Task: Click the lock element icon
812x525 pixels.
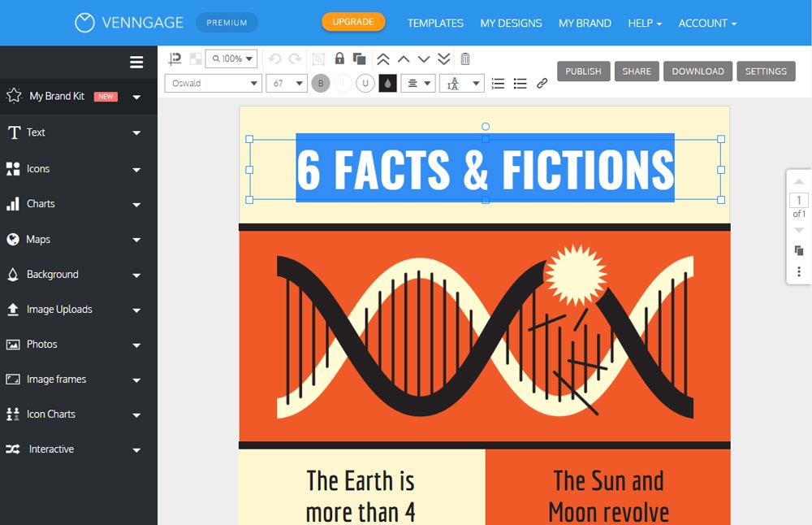Action: [339, 59]
